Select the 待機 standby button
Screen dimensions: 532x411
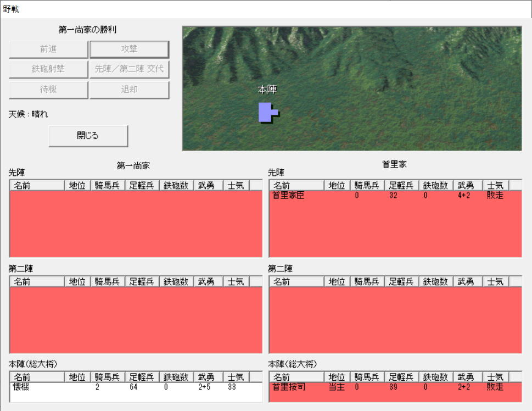(48, 90)
